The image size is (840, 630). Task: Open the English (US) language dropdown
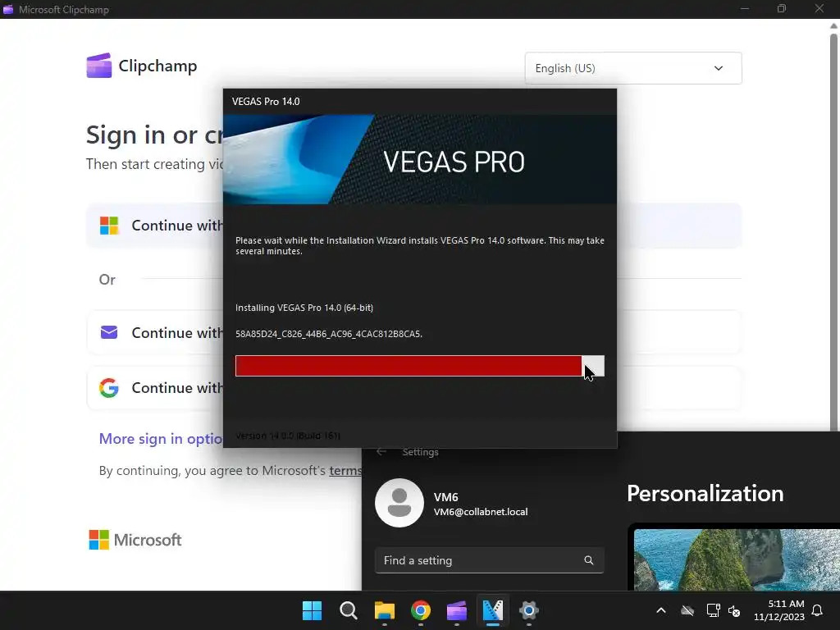[x=633, y=68]
